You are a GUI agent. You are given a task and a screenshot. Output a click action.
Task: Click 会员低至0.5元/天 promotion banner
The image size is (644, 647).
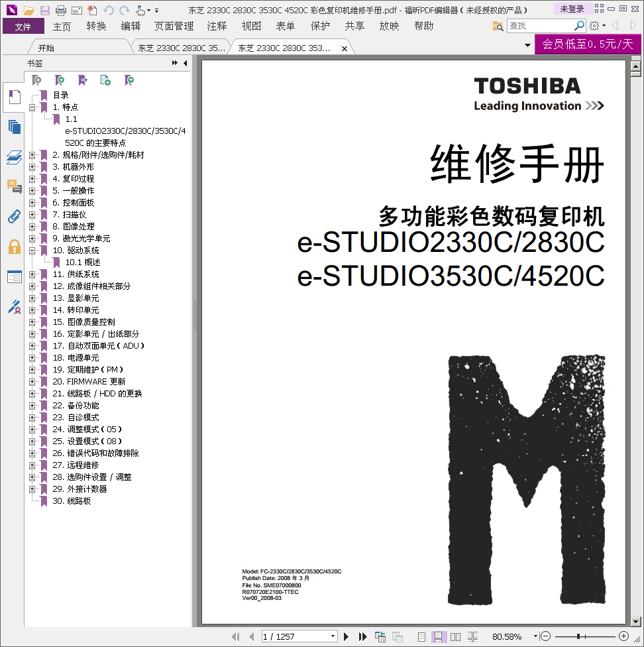588,44
